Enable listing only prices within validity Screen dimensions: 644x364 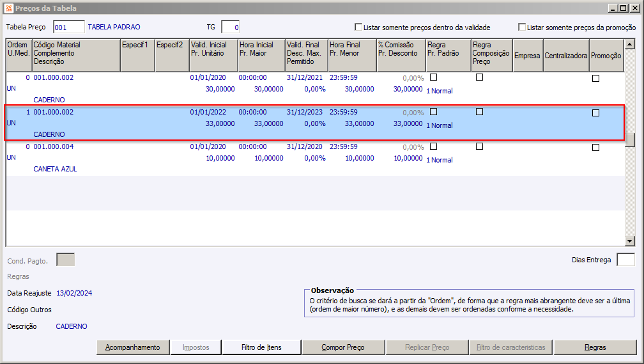358,28
